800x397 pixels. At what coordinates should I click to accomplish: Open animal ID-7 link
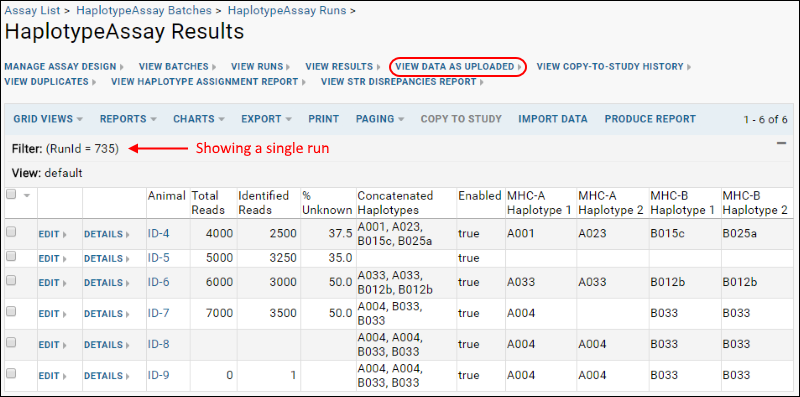[158, 313]
